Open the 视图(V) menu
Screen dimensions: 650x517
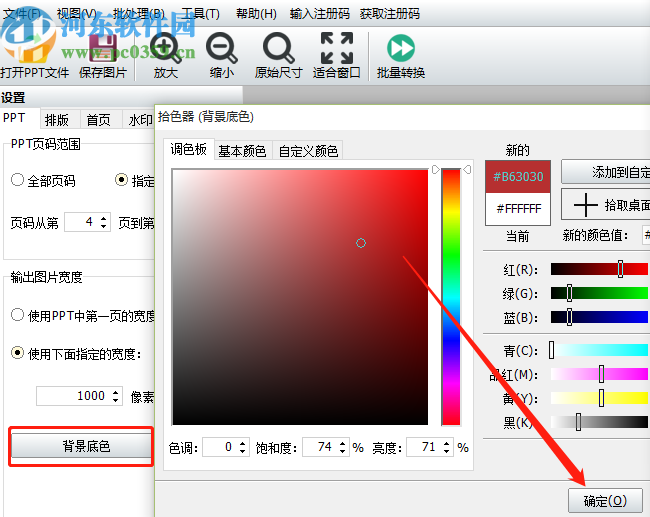click(x=77, y=14)
